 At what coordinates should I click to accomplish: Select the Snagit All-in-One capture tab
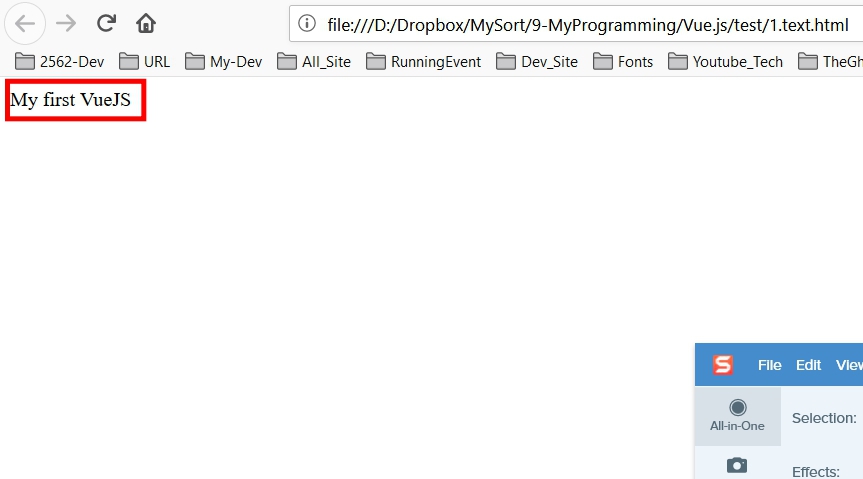point(738,416)
